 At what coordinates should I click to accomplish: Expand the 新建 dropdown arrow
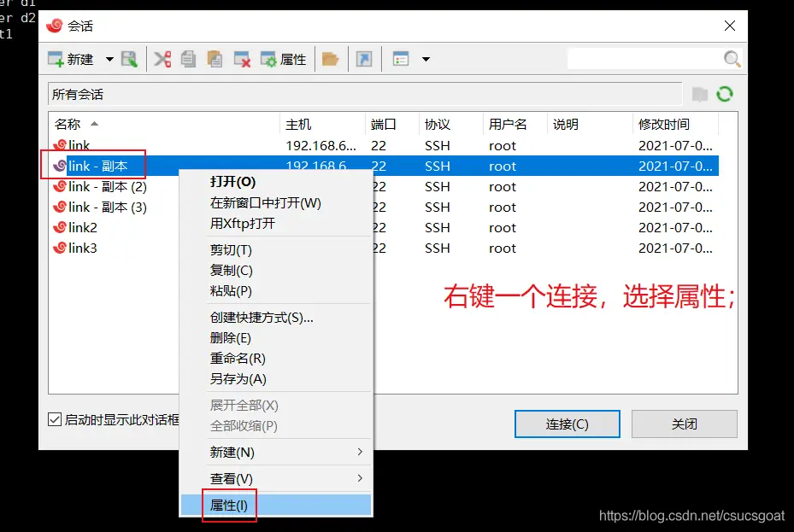[109, 59]
